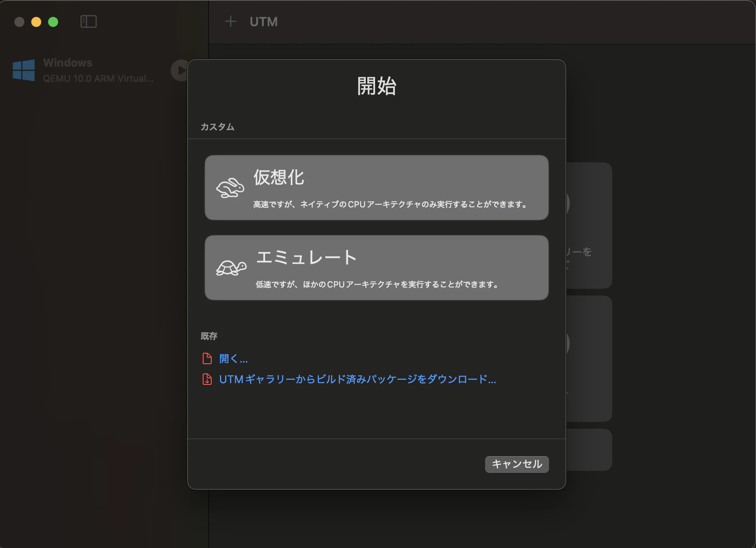Toggle the sidebar with the toolbar icon

[88, 21]
